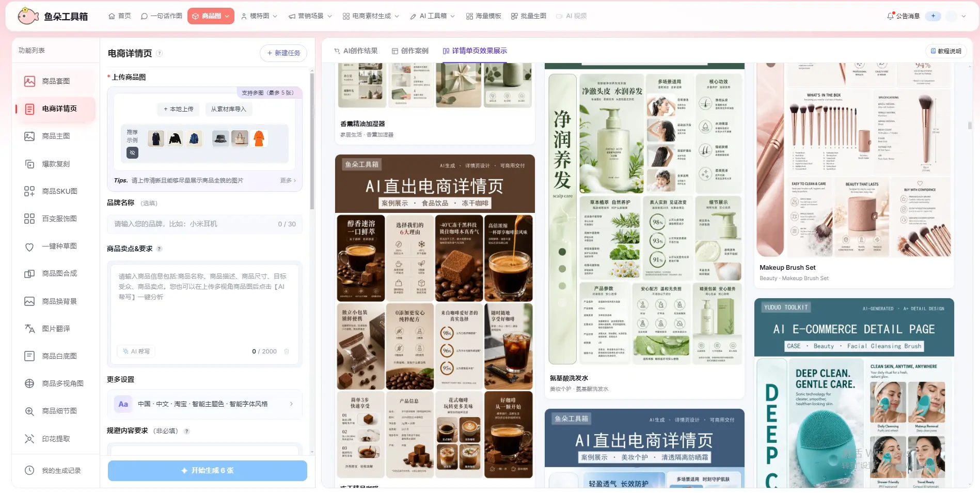Click the 品牌名称 input field

205,224
